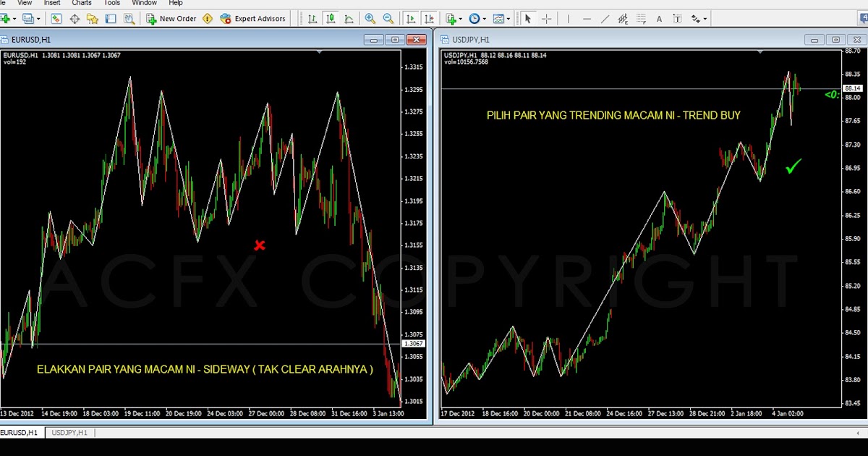868x456 pixels.
Task: Maximize the USDJPY,H1 chart window
Action: [x=835, y=40]
